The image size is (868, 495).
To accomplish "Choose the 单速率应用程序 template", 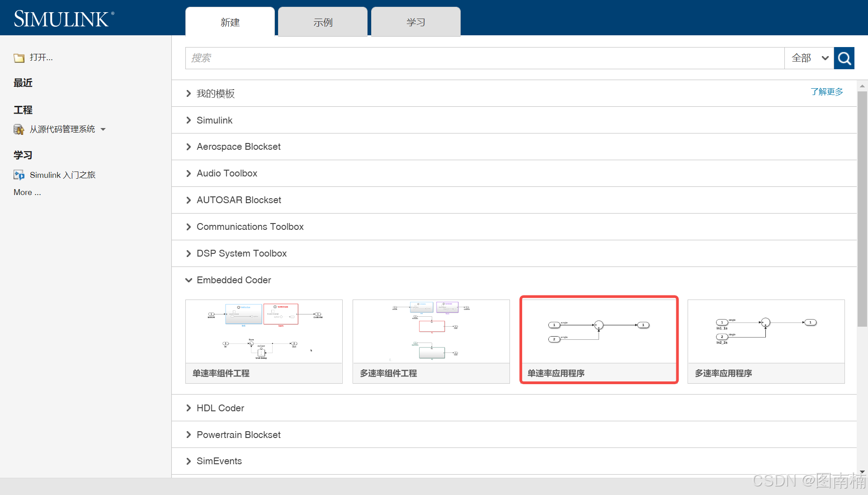I will click(599, 332).
